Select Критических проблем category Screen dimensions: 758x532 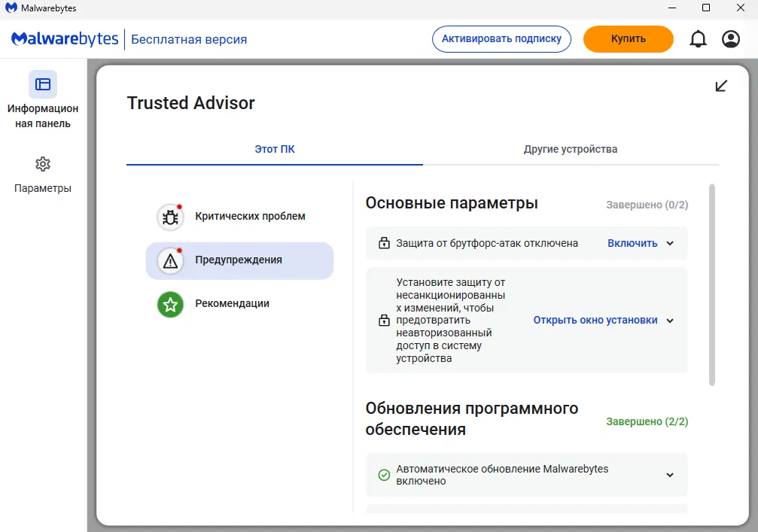pyautogui.click(x=240, y=217)
